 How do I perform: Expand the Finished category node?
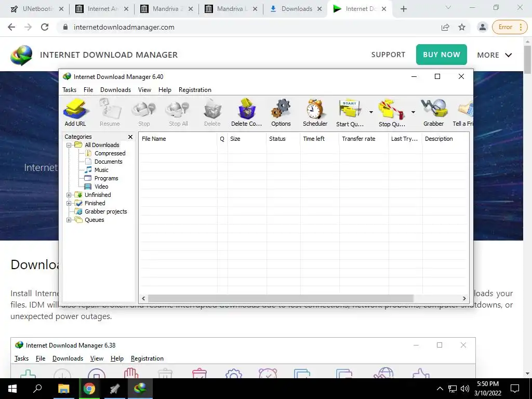pyautogui.click(x=69, y=203)
